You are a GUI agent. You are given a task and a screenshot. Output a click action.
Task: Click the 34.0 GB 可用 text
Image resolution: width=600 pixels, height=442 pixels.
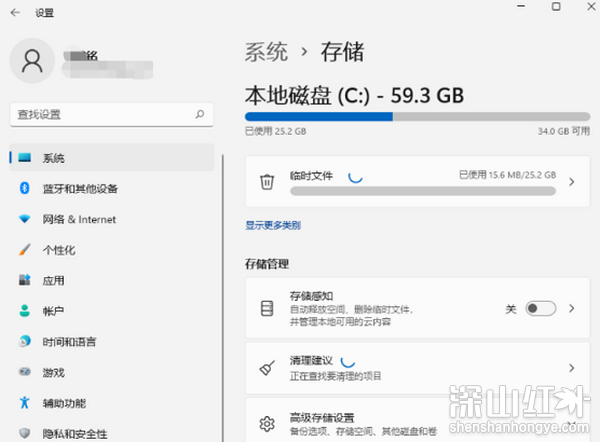[x=564, y=131]
